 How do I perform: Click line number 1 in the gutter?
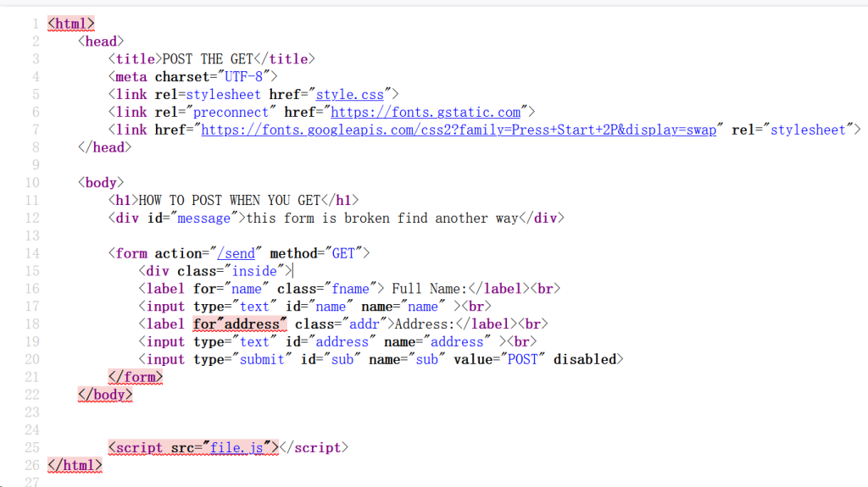tap(36, 24)
